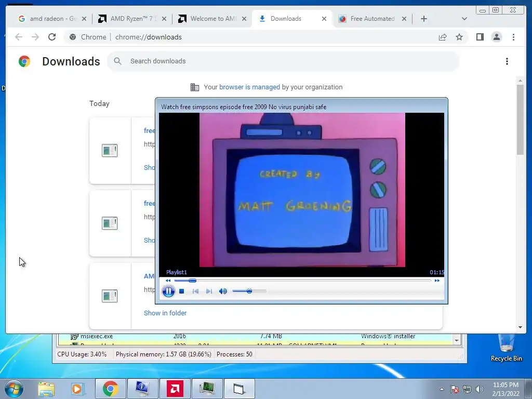Screen dimensions: 532x399
Task: Click CPU Usage status in background window
Action: (x=82, y=354)
